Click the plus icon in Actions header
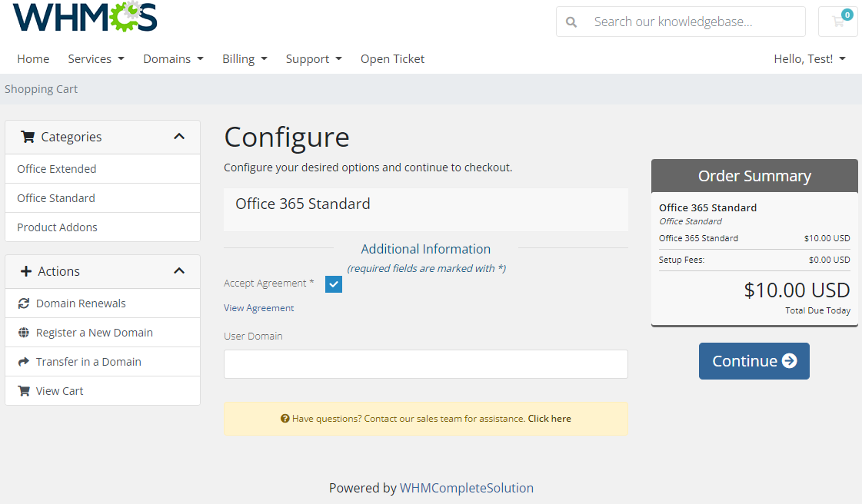 pyautogui.click(x=26, y=270)
